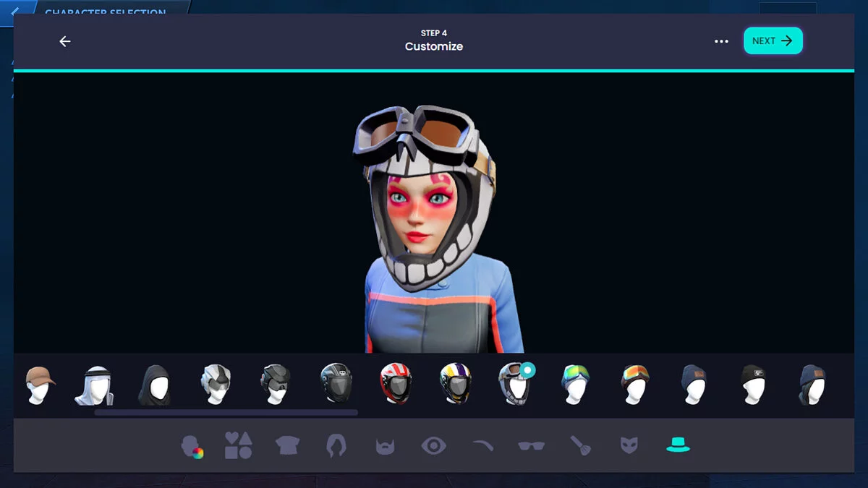Go back using the arrow button
Image resolution: width=868 pixels, height=488 pixels.
tap(64, 41)
